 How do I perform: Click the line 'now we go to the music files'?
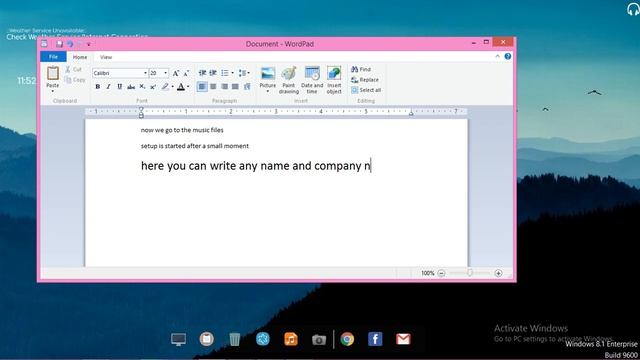(182, 130)
